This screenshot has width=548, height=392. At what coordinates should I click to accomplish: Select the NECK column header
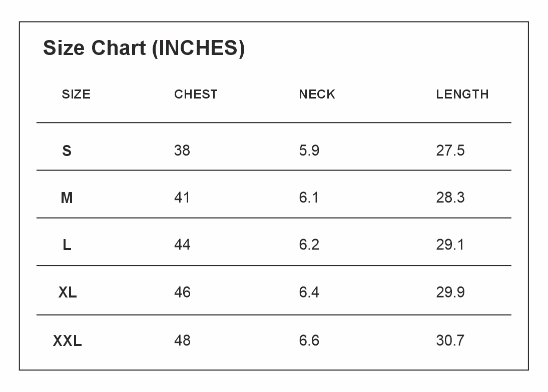click(x=317, y=94)
